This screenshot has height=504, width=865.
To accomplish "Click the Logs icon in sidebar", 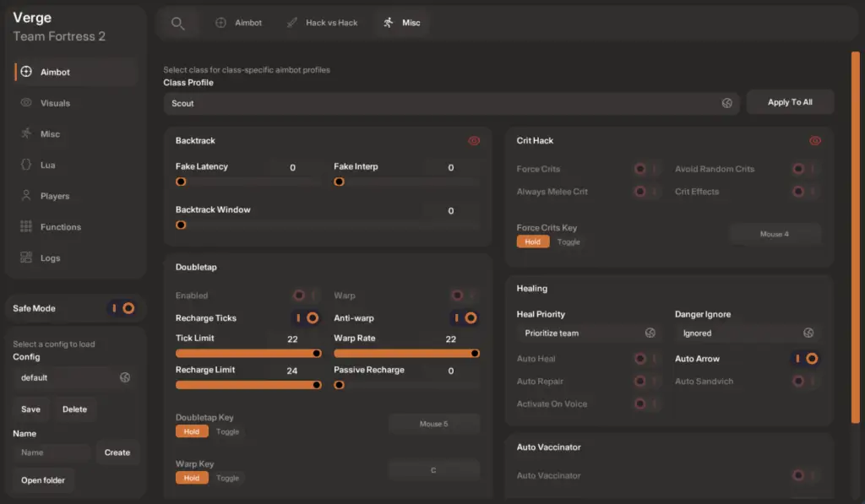I will [x=26, y=257].
